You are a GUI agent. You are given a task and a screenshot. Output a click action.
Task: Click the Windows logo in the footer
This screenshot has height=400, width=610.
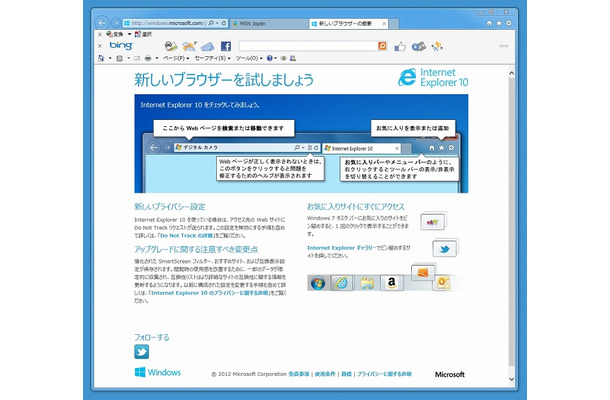coord(158,372)
